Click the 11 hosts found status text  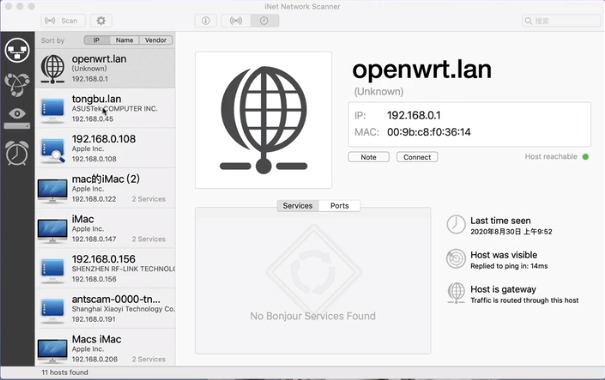(x=65, y=372)
